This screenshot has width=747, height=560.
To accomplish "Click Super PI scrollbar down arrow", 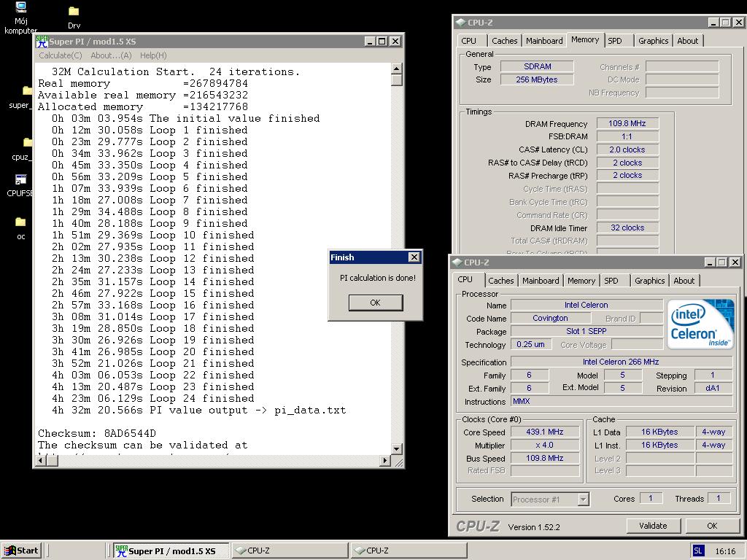I will pos(396,448).
